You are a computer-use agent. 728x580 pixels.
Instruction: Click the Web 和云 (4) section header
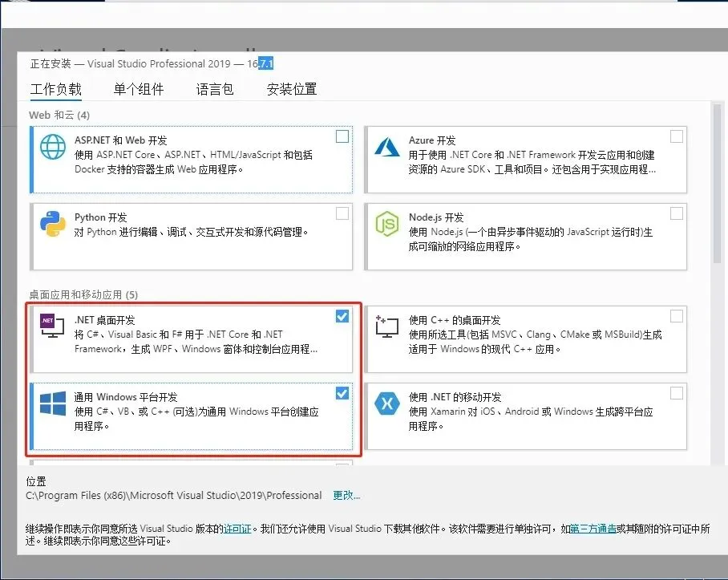(59, 116)
